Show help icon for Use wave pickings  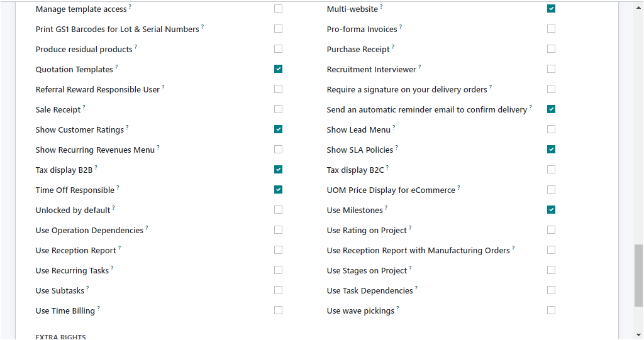pos(397,308)
